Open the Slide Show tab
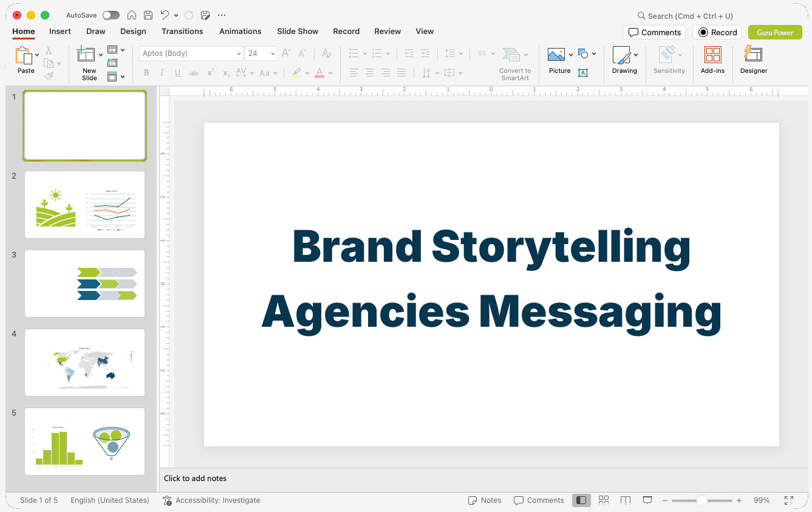Viewport: 812px width, 512px height. tap(298, 31)
